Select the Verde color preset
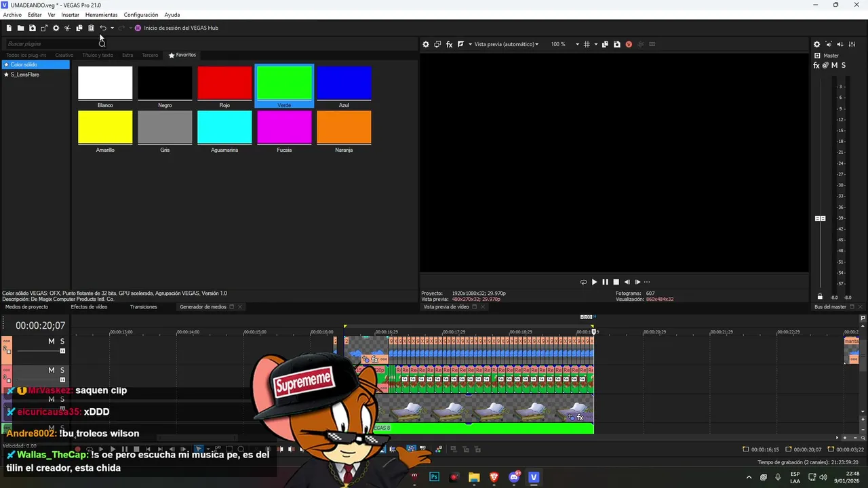The image size is (868, 488). point(284,87)
